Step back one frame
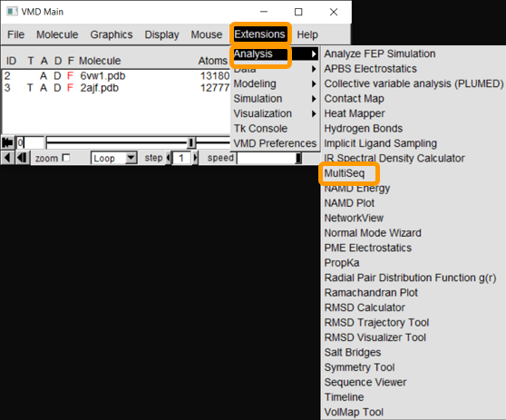Screen dimensions: 506x420 [22, 158]
